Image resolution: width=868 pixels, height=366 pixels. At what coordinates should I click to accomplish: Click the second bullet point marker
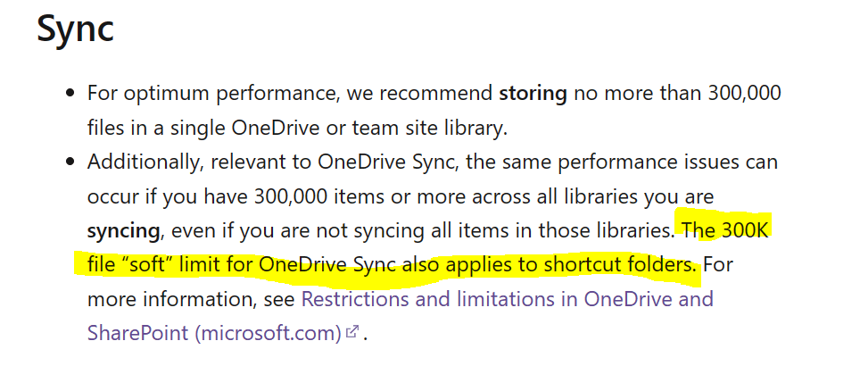click(x=70, y=162)
